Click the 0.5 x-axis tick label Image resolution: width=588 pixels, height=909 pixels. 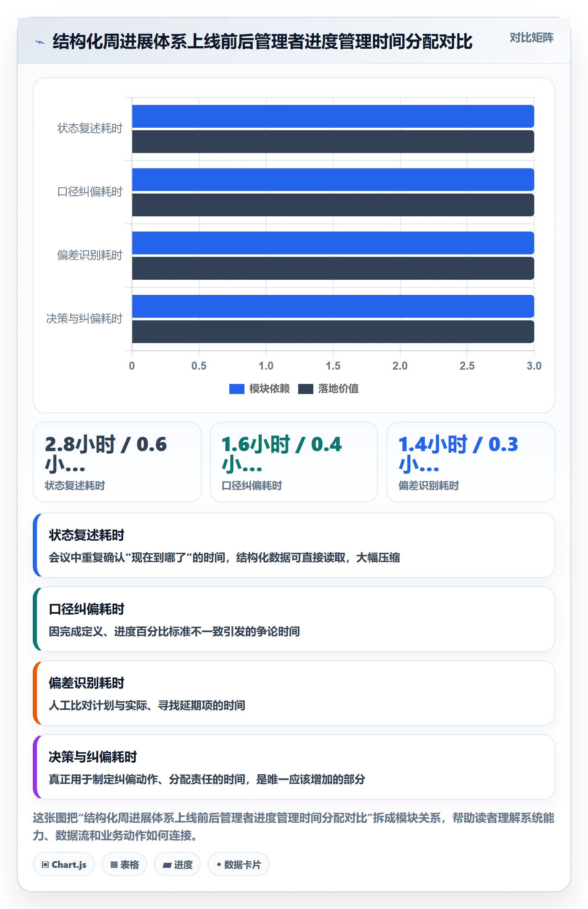(x=199, y=366)
